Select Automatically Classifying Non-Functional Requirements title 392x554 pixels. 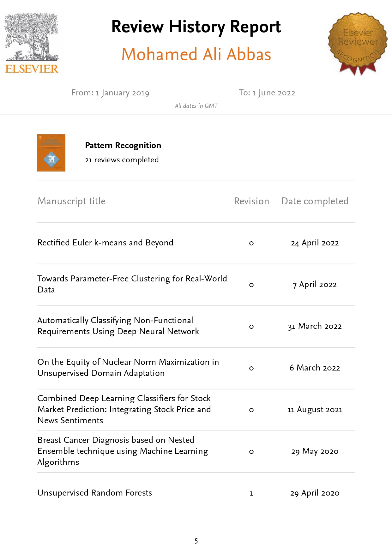(118, 326)
